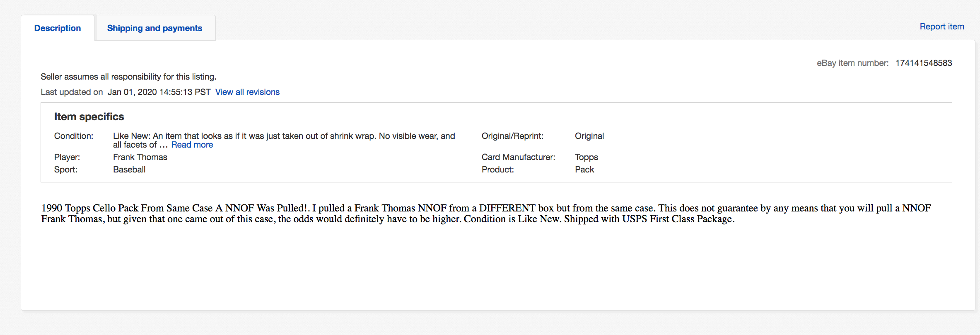980x335 pixels.
Task: Switch to Shipping and payments tab
Action: pyautogui.click(x=154, y=28)
